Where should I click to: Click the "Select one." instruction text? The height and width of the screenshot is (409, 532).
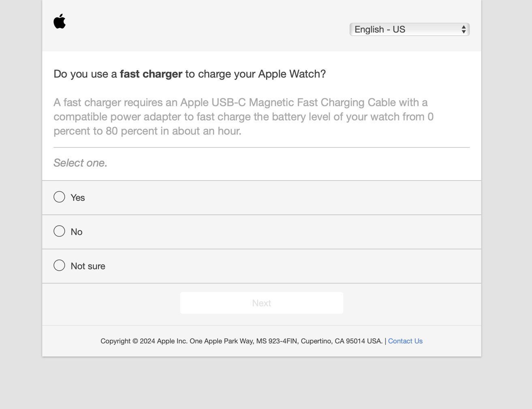pos(80,163)
